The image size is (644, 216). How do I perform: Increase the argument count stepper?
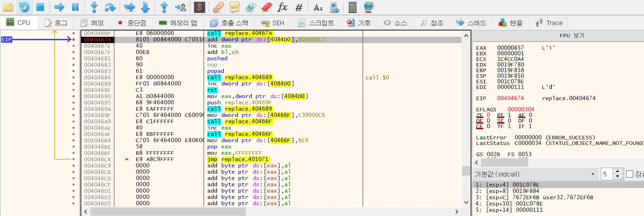617,172
